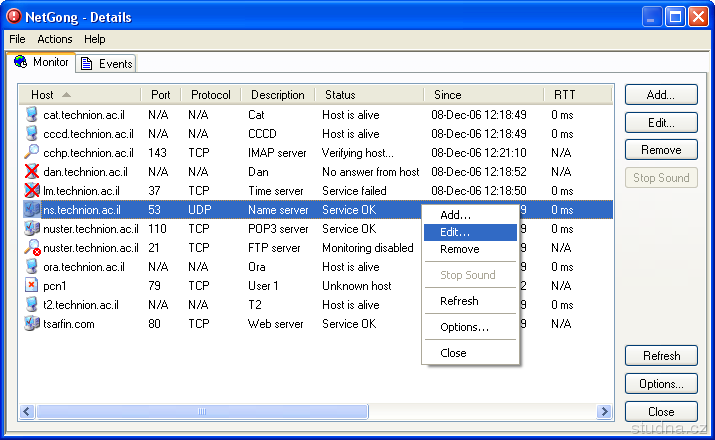This screenshot has height=440, width=715.
Task: Sort the list by Host column header
Action: [x=43, y=95]
